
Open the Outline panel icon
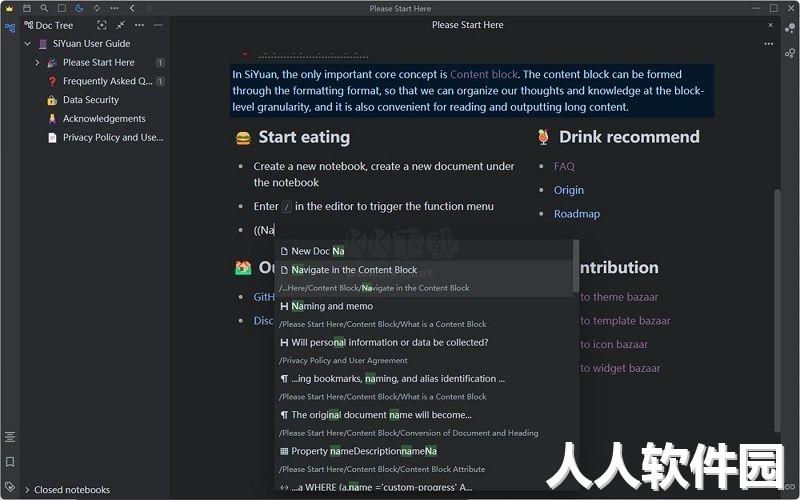10,437
